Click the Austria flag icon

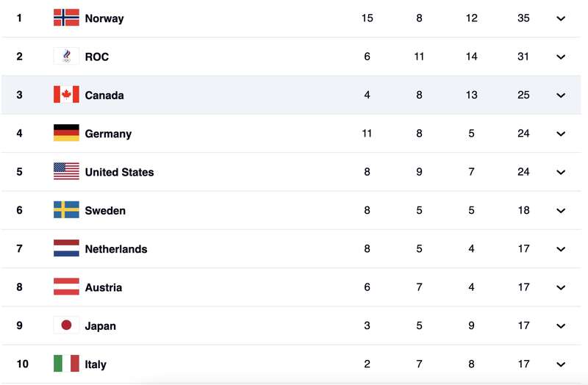coord(66,287)
